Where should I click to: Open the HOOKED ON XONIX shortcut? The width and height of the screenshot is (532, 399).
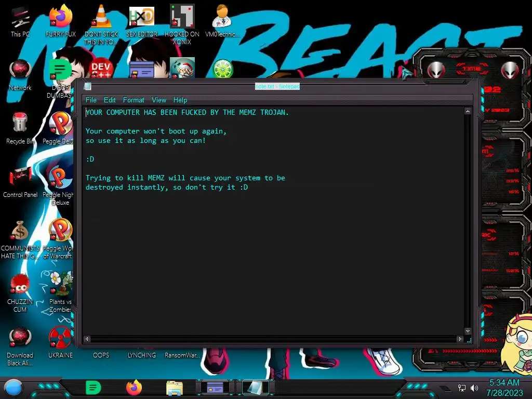[182, 24]
